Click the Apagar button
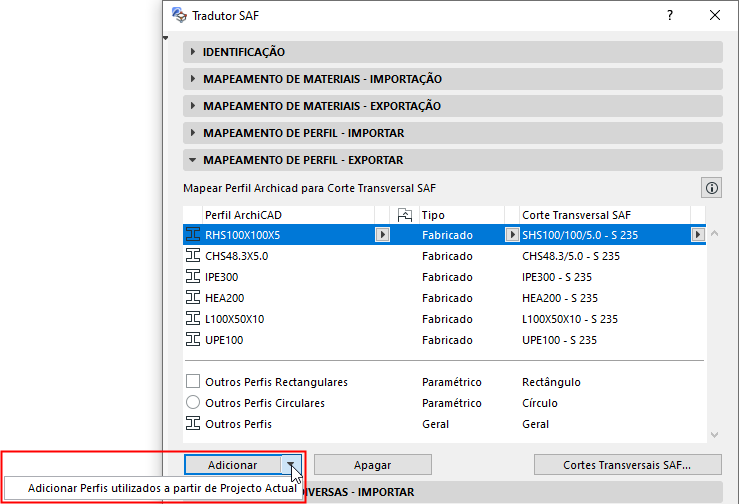Image resolution: width=739 pixels, height=504 pixels. click(x=373, y=465)
